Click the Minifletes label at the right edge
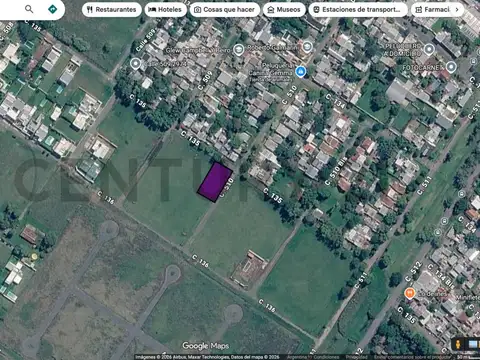 pyautogui.click(x=468, y=297)
